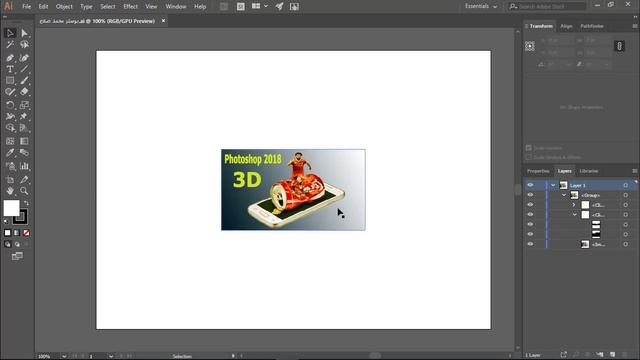Toggle visibility of Layer 1

[x=530, y=185]
